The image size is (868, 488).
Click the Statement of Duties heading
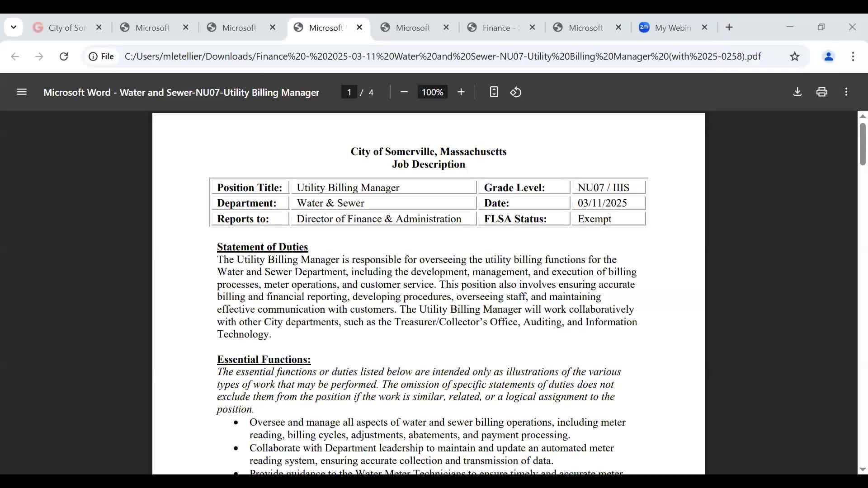coord(262,247)
